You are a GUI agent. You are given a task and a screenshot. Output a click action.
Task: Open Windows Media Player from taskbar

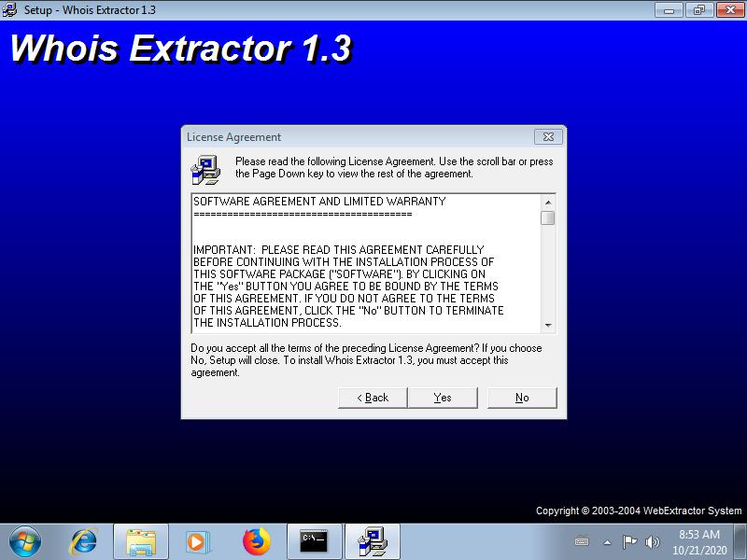(197, 542)
